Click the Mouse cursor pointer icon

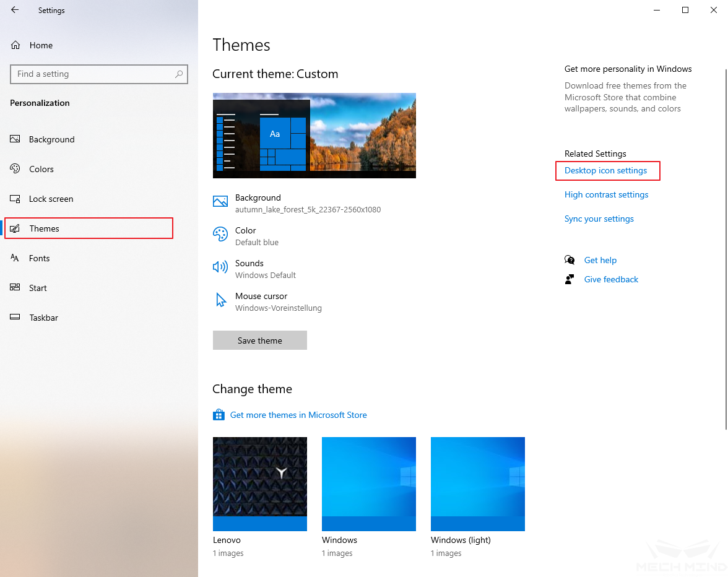tap(221, 300)
